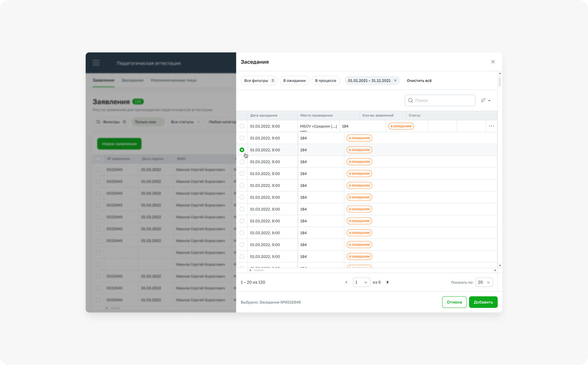Viewport: 588px width, 365px height.
Task: Open the three-dots row actions menu
Action: (x=491, y=126)
